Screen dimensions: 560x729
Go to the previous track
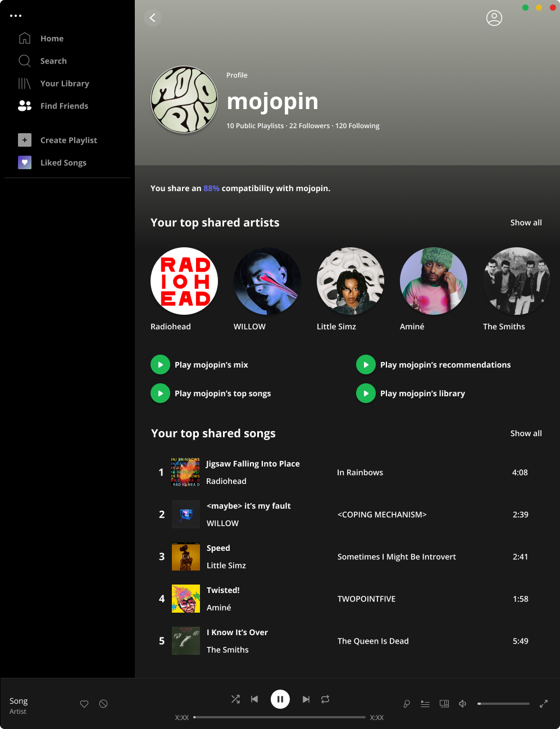tap(254, 699)
